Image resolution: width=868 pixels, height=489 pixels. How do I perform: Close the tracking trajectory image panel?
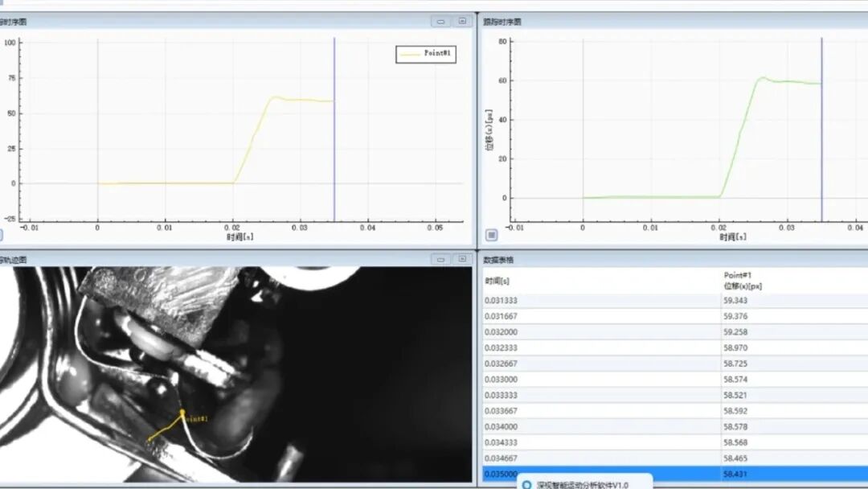462,259
